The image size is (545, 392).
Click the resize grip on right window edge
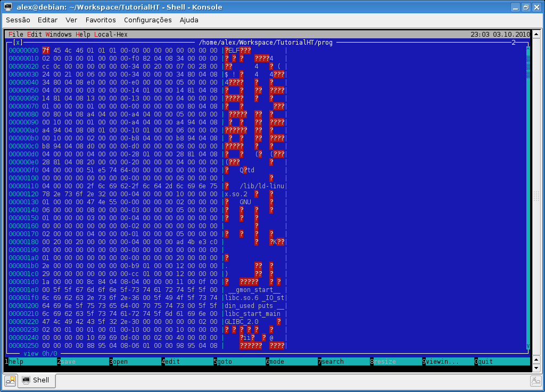coord(536,196)
